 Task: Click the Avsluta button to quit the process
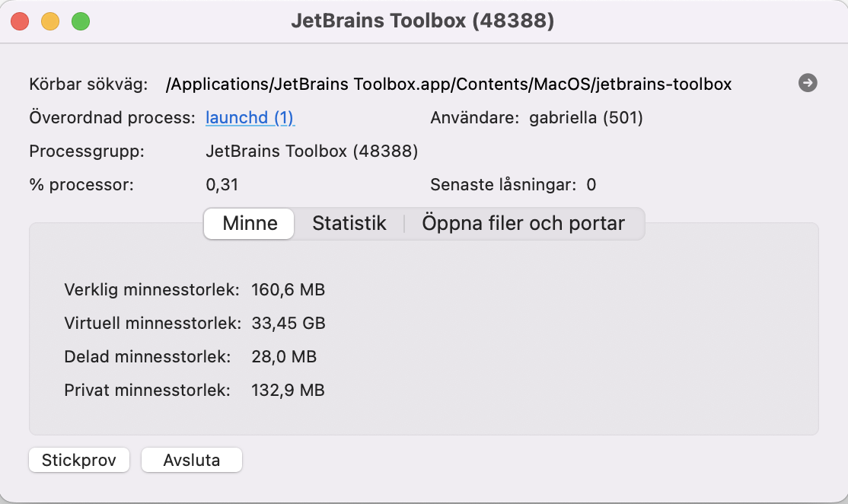click(x=192, y=460)
